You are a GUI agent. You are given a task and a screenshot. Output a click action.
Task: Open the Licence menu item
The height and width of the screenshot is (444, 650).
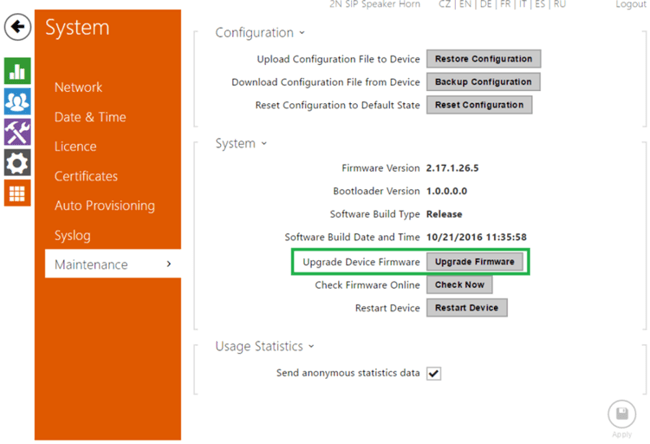(75, 146)
